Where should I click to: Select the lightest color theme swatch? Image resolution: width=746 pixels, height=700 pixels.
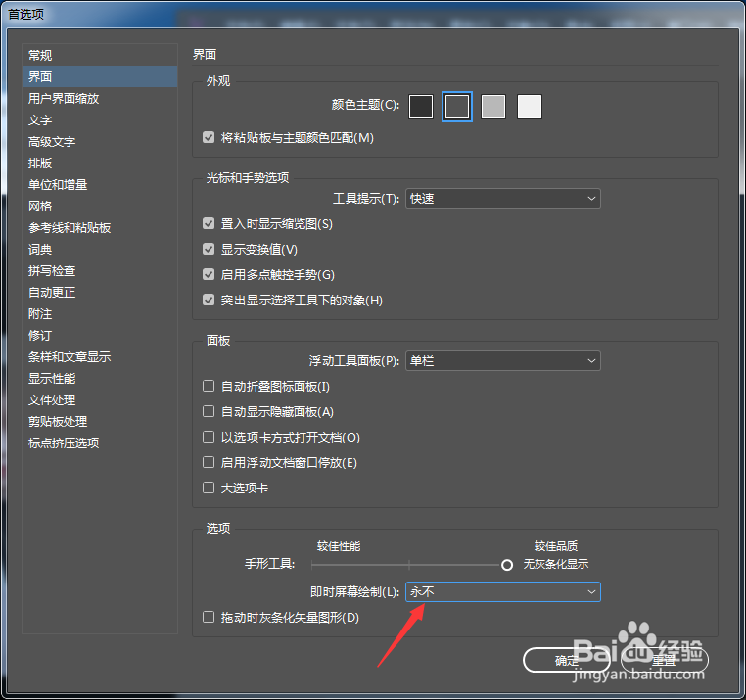pyautogui.click(x=530, y=107)
